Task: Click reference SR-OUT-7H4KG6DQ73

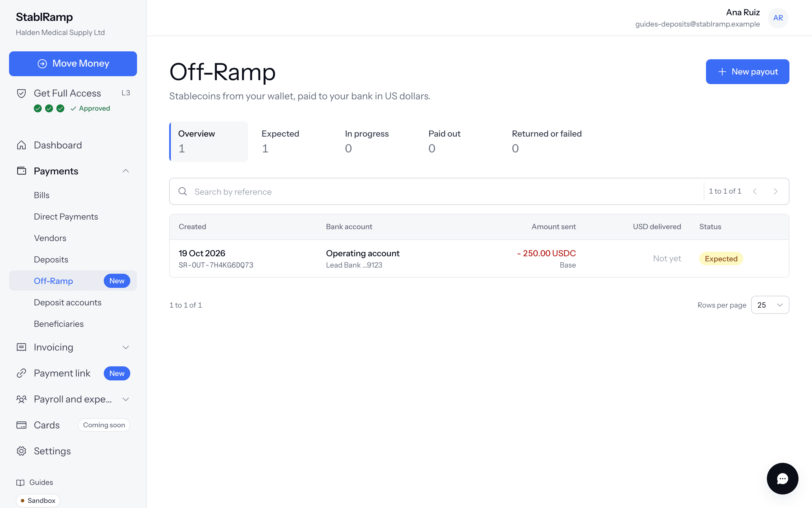Action: 216,265
